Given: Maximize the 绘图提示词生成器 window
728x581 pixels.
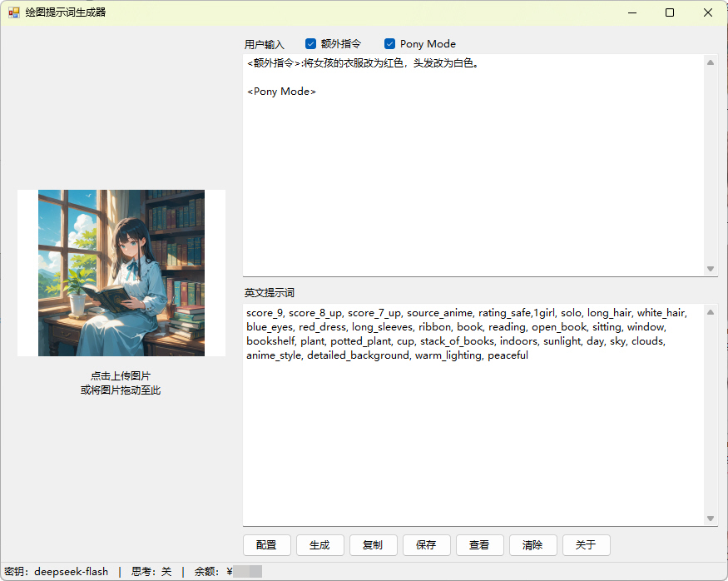Looking at the screenshot, I should [670, 12].
